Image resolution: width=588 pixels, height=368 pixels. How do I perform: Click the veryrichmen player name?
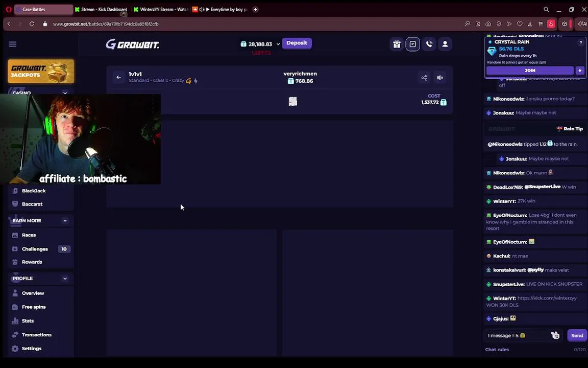(x=300, y=74)
